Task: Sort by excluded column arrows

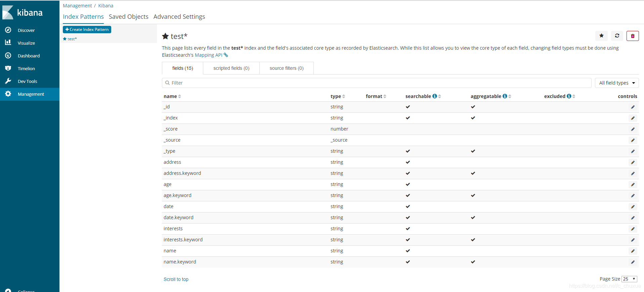Action: click(x=574, y=96)
